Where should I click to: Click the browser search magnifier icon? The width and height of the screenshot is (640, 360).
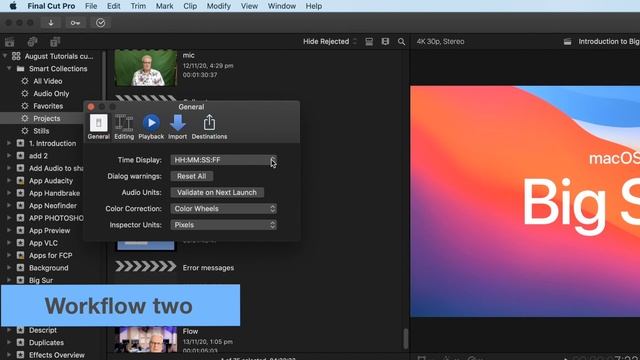(402, 42)
